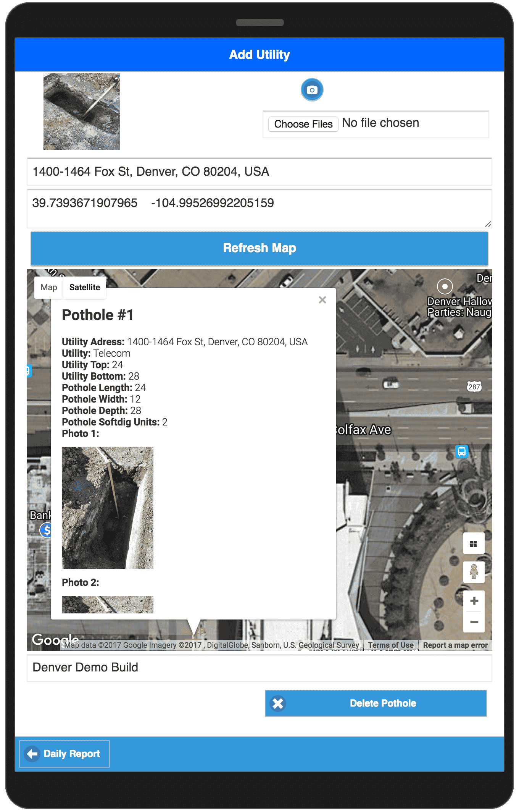Image resolution: width=519 pixels, height=812 pixels.
Task: Click the Denver Demo Build field
Action: point(259,668)
